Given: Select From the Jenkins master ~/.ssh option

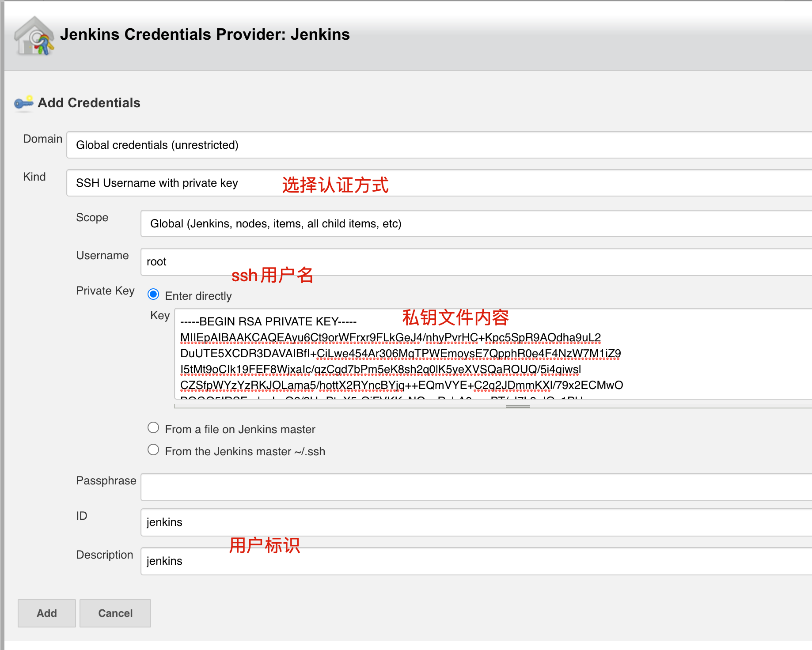Looking at the screenshot, I should [x=153, y=450].
